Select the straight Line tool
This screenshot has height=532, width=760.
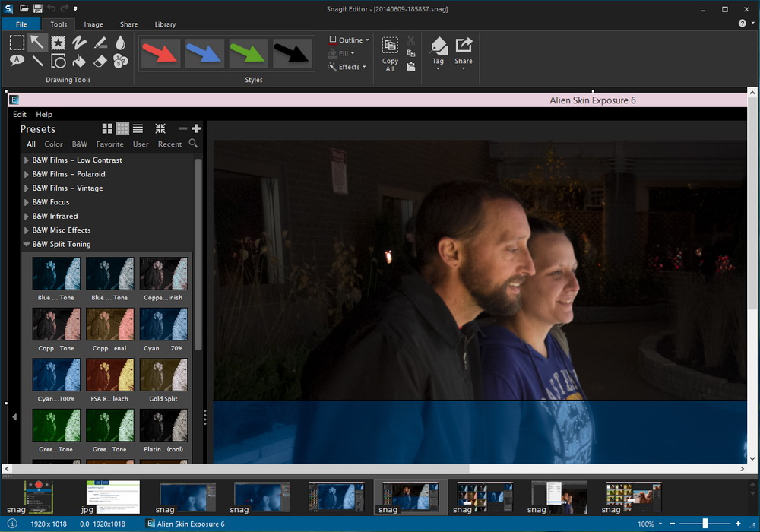tap(37, 61)
